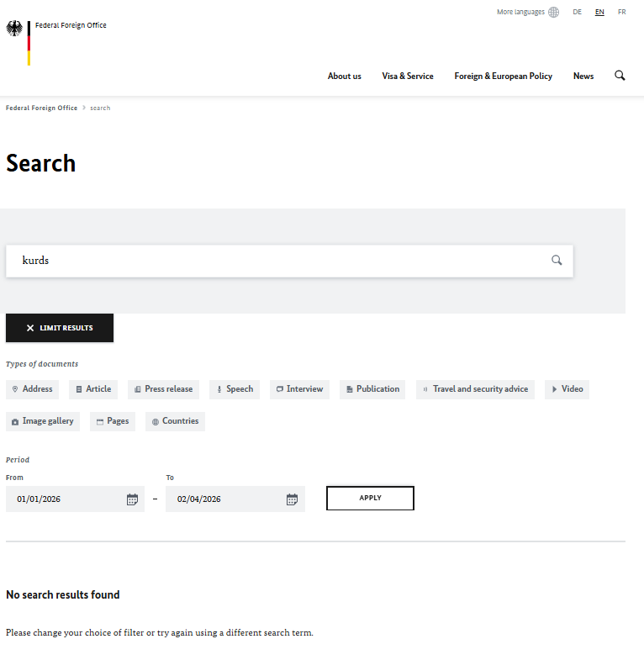Click the Federal Foreign Office breadcrumb link
The image size is (644, 660).
pyautogui.click(x=41, y=108)
